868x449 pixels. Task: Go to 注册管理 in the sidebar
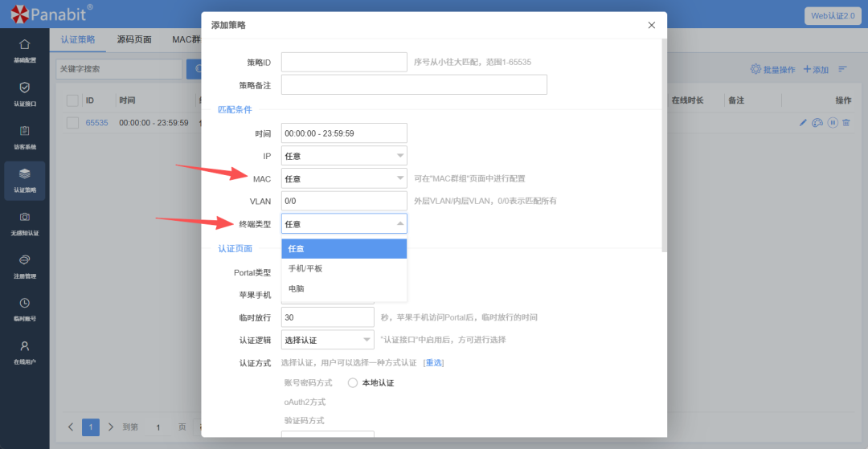24,266
